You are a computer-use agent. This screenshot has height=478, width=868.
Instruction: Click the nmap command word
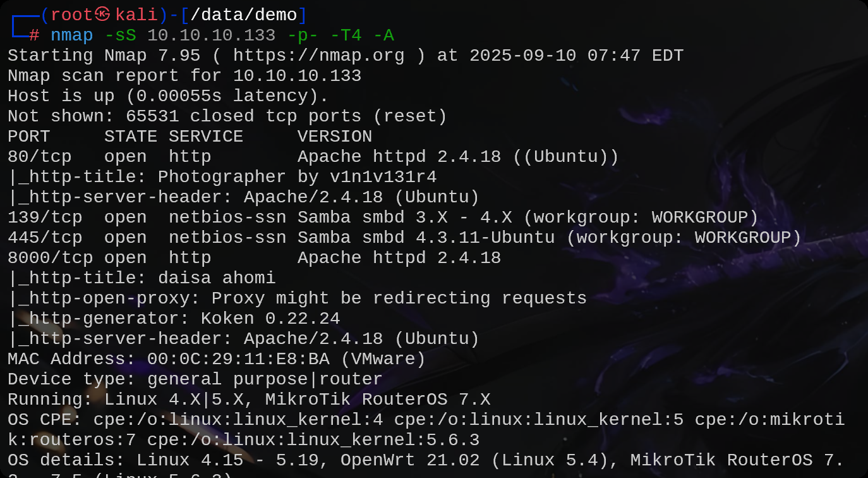coord(72,35)
